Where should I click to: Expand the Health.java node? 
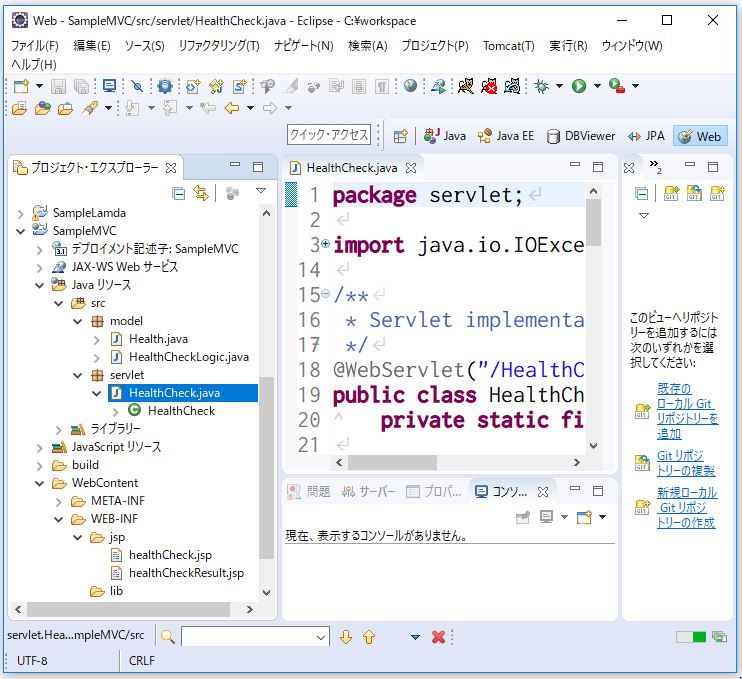coord(97,340)
